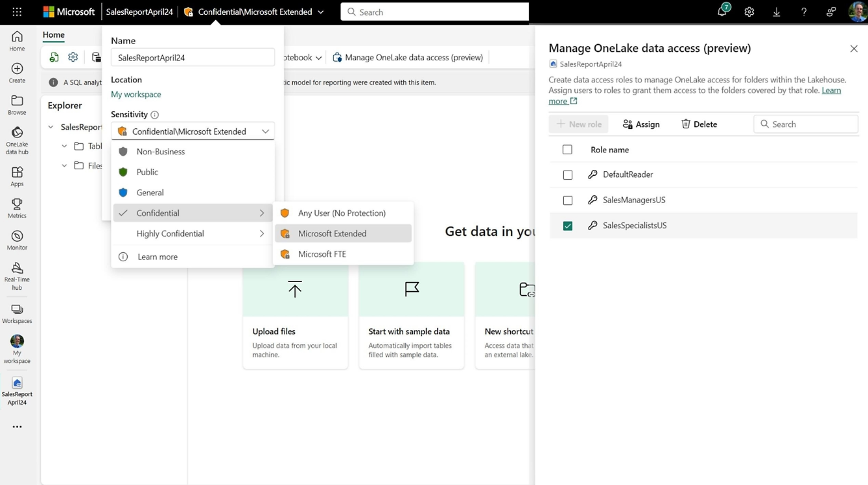Click the role search field

(x=806, y=124)
